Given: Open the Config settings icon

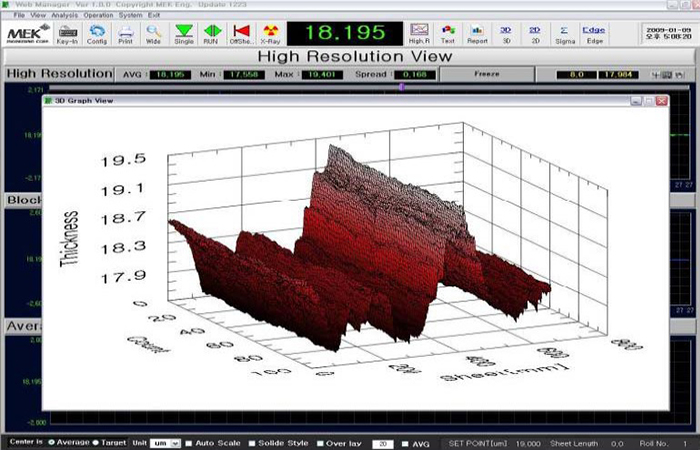Looking at the screenshot, I should (x=97, y=34).
